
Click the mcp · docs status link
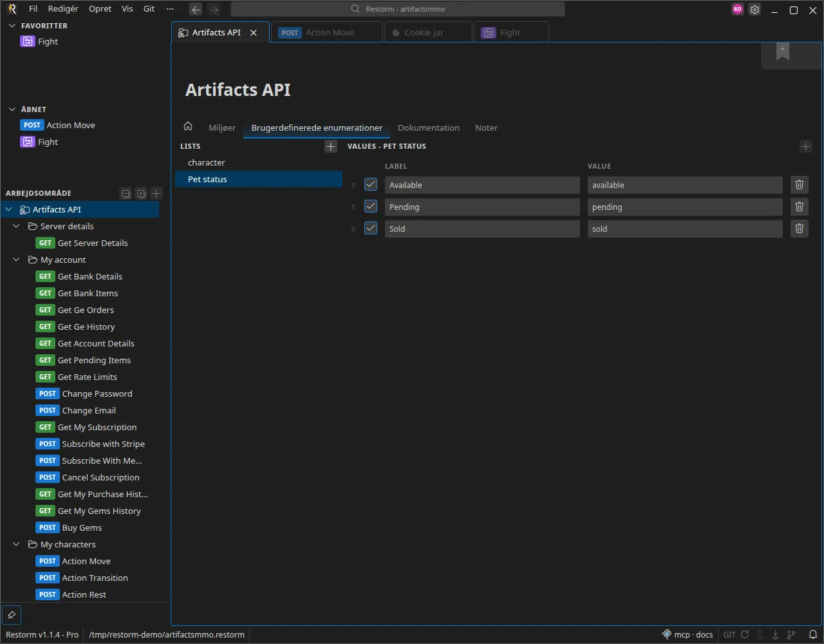coord(688,634)
